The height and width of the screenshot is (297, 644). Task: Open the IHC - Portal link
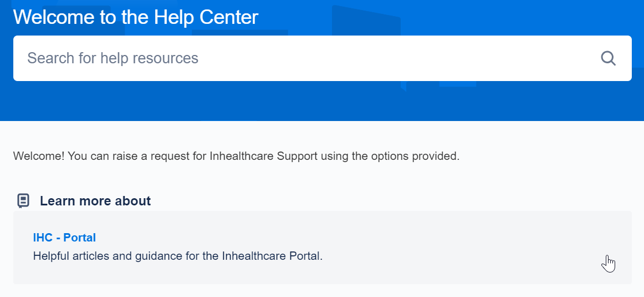coord(64,238)
